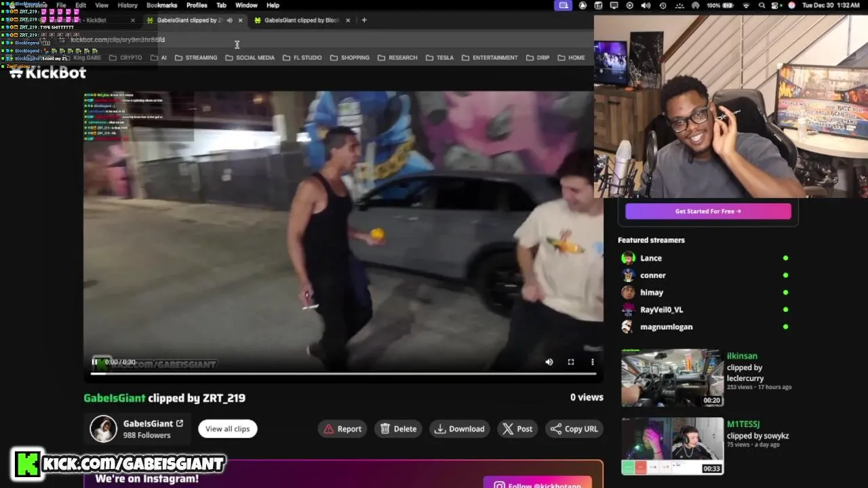Click Get Started For Free button
Screen dimensions: 868x488
tap(708, 211)
